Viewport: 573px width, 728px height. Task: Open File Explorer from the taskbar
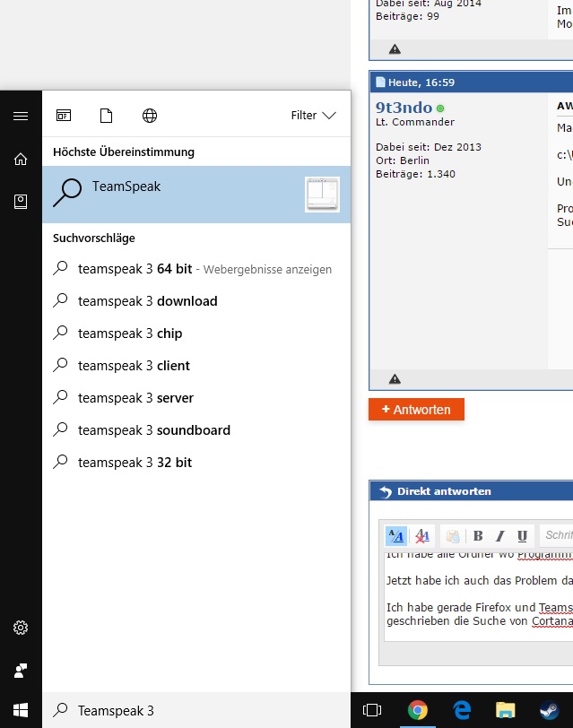pos(505,710)
